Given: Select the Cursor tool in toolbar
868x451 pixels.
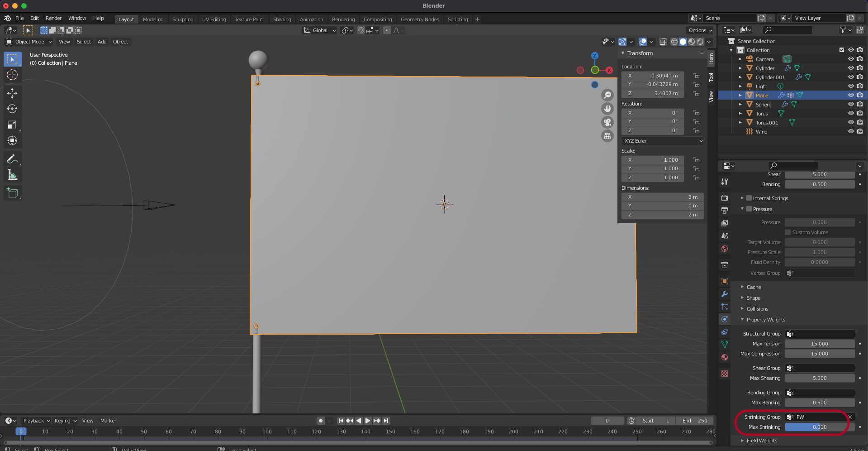Looking at the screenshot, I should click(12, 75).
